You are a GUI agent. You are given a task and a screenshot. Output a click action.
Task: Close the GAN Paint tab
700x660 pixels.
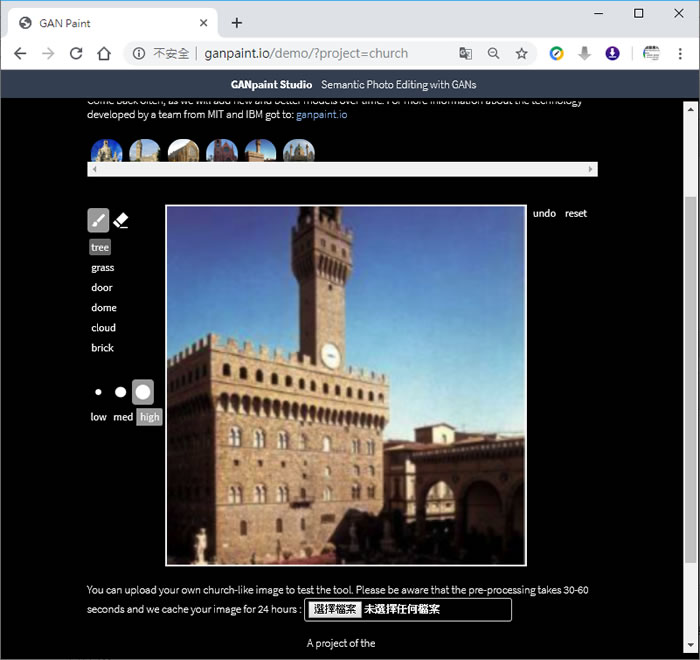[203, 23]
